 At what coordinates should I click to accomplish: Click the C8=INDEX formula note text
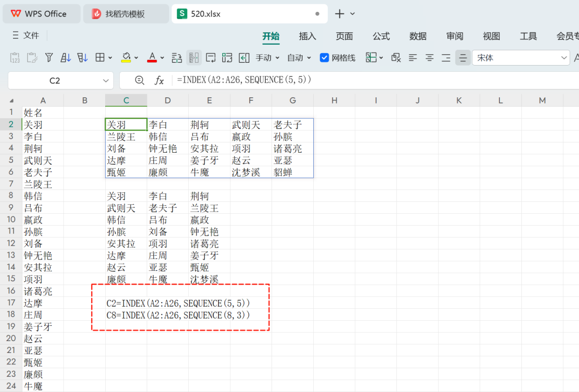pos(178,315)
